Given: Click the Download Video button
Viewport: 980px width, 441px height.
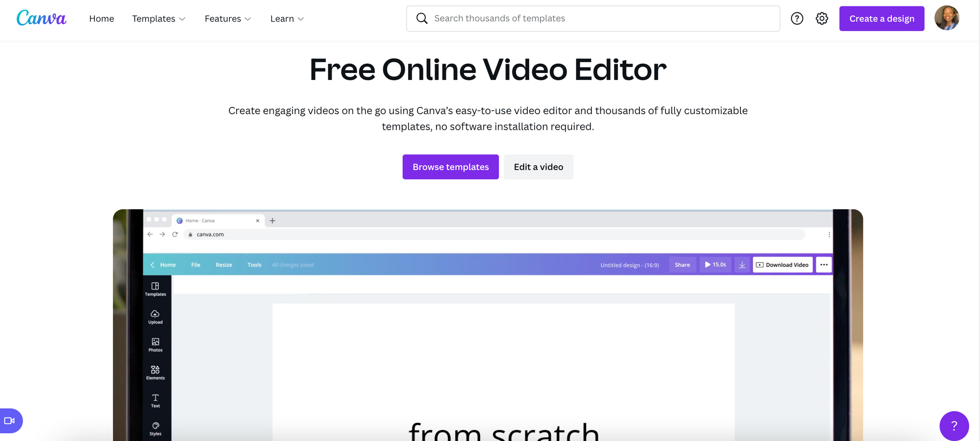Looking at the screenshot, I should 783,265.
